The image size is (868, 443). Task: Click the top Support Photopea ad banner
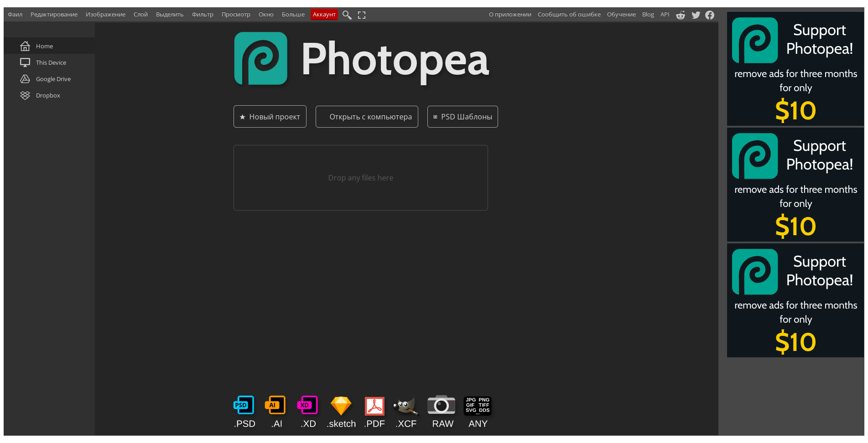[x=795, y=69]
